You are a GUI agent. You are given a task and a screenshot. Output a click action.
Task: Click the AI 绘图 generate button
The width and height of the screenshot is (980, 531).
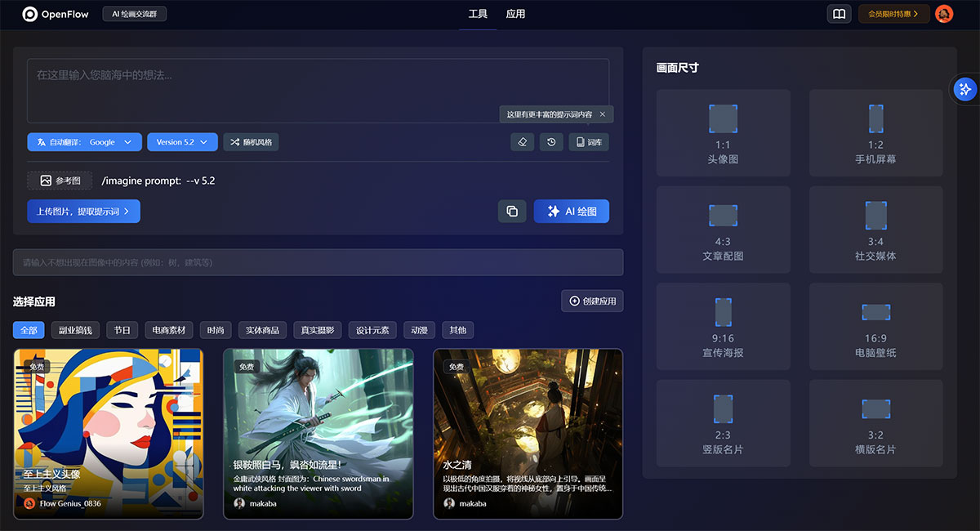click(x=571, y=211)
